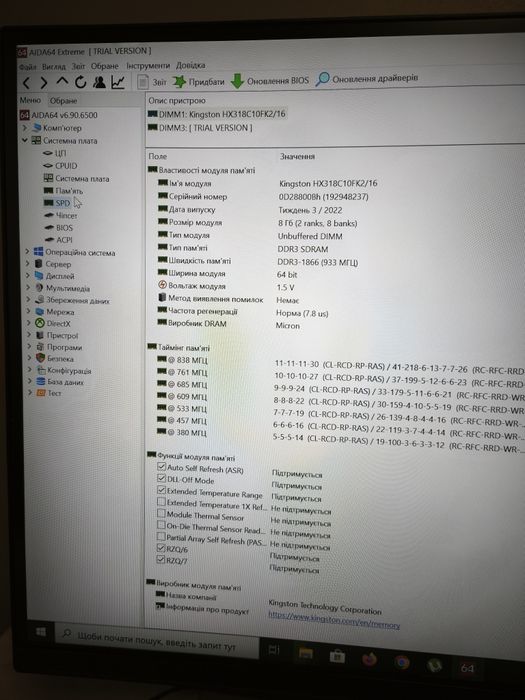The height and width of the screenshot is (700, 525).
Task: Open the Обране menu in menu bar
Action: (x=104, y=66)
